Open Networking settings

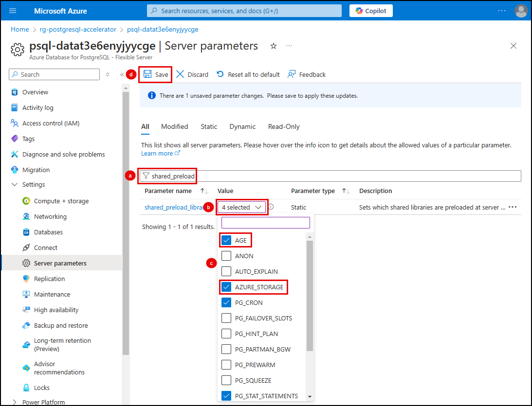tap(50, 216)
